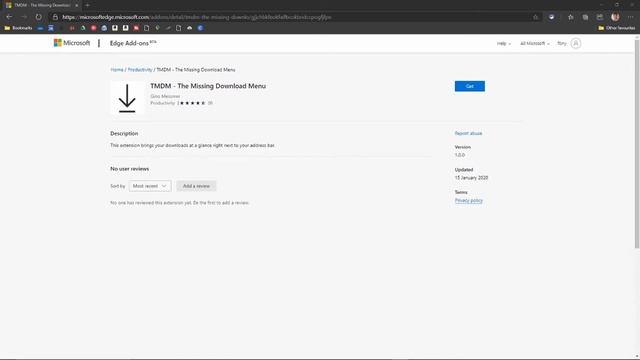Expand the Help menu in site header
Image resolution: width=640 pixels, height=360 pixels.
504,43
